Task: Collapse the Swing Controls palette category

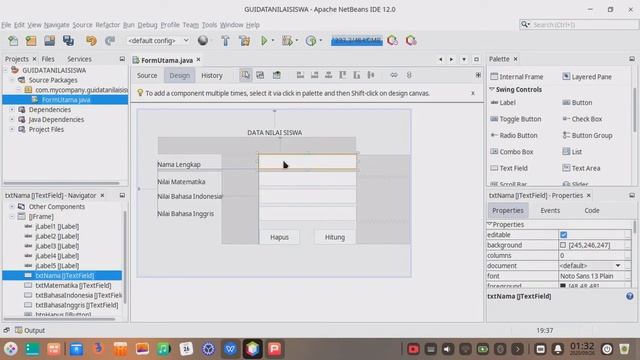Action: pos(492,89)
